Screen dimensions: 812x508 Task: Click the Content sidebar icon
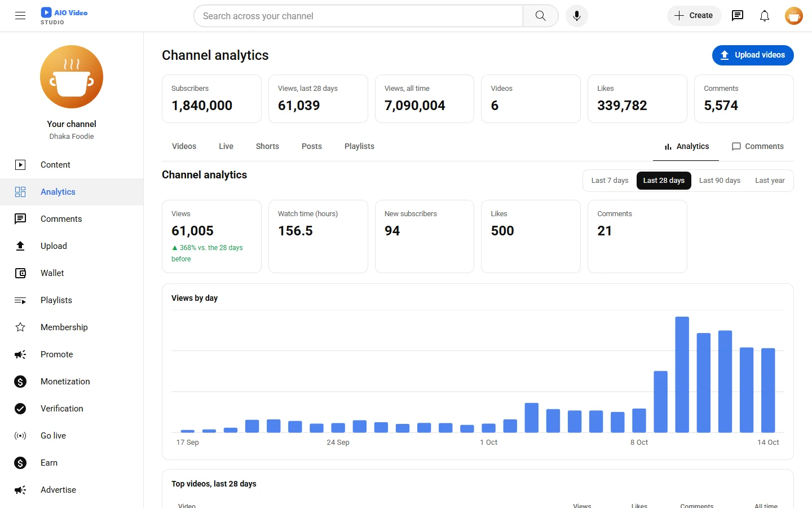pos(20,165)
